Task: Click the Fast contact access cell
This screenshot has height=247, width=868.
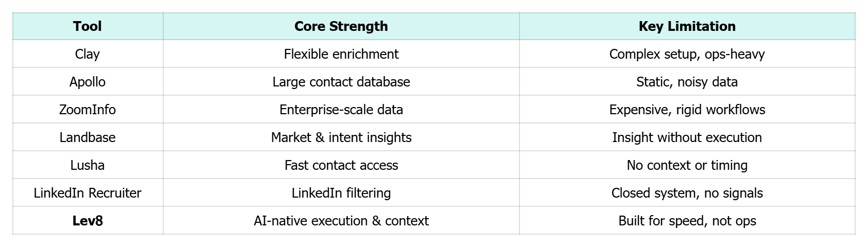Action: [x=341, y=165]
